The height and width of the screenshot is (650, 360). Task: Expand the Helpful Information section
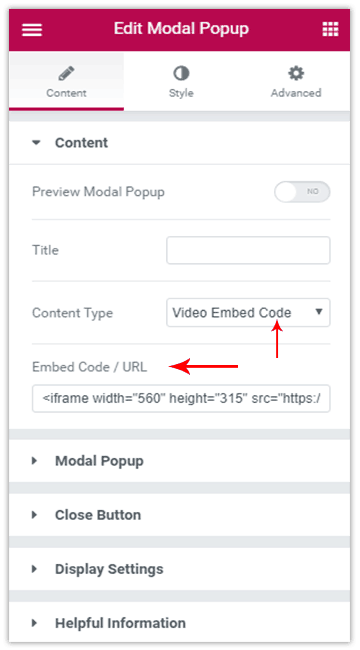coord(179,622)
